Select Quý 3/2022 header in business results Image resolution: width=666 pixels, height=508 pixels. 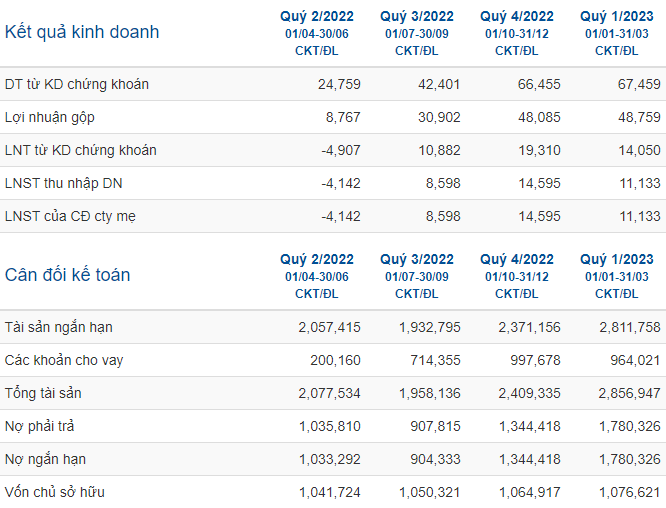(x=417, y=17)
